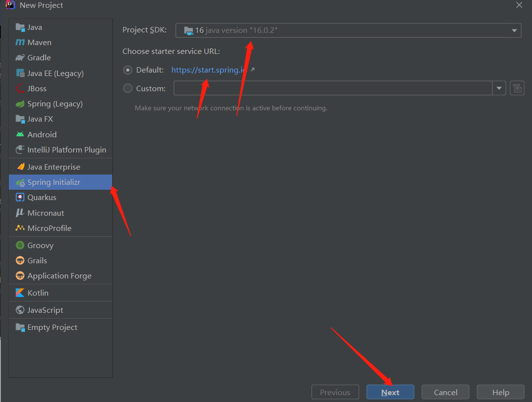This screenshot has height=402, width=532.
Task: Select JBoss in the project list
Action: 60,88
